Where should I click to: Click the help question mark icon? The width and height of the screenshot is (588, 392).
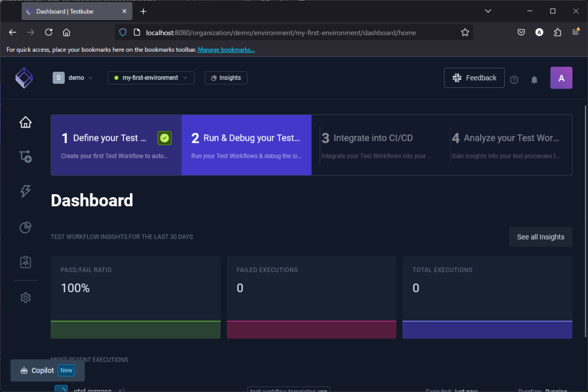[514, 79]
